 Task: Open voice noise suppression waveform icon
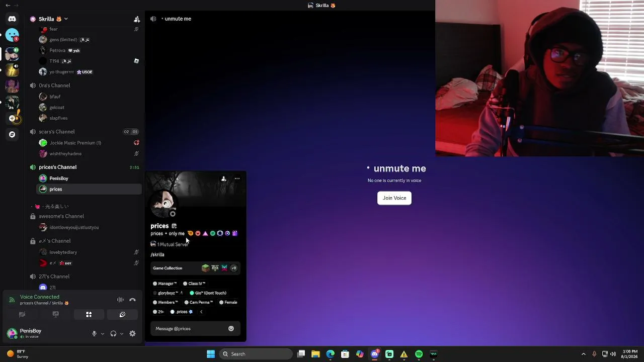coord(120,300)
